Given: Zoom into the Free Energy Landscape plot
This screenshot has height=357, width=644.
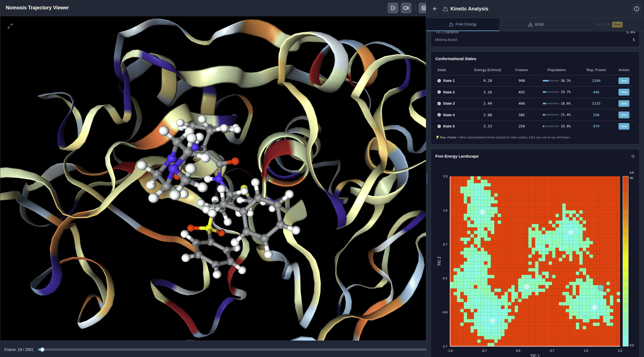Looking at the screenshot, I should pyautogui.click(x=633, y=156).
